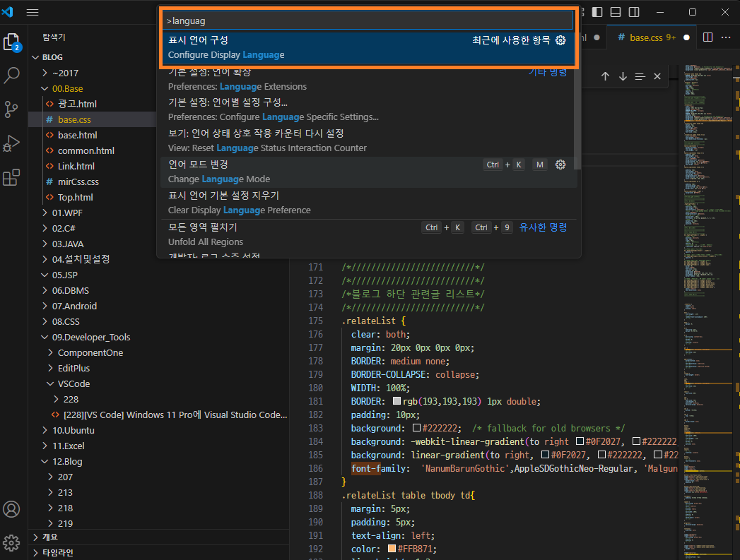Open the hamburger menu
Viewport: 740px width, 560px height.
pos(31,11)
